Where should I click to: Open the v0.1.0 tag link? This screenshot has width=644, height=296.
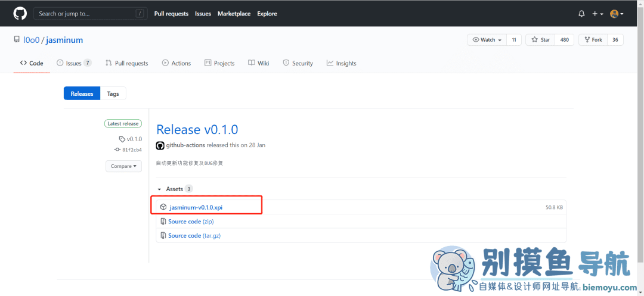coord(134,139)
